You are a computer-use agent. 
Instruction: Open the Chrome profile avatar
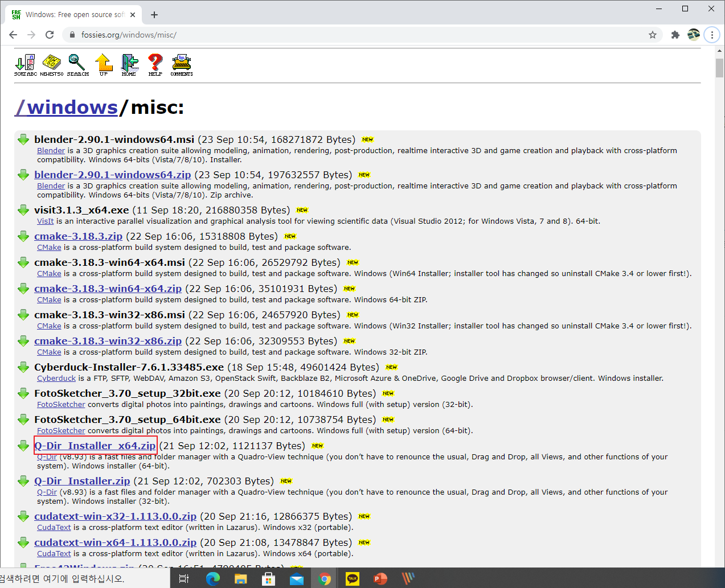coord(694,35)
